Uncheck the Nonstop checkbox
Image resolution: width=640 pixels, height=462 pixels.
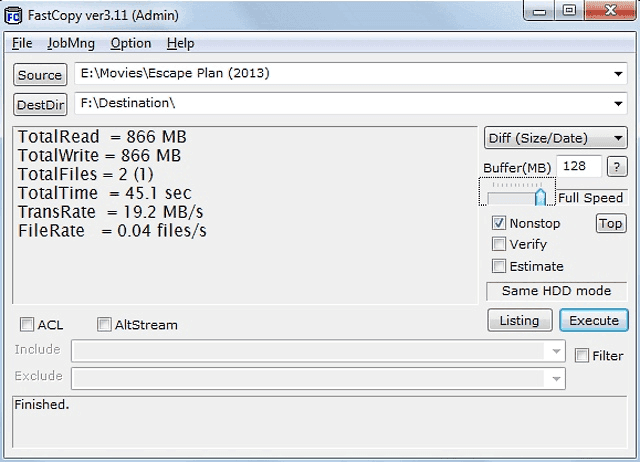click(x=499, y=223)
